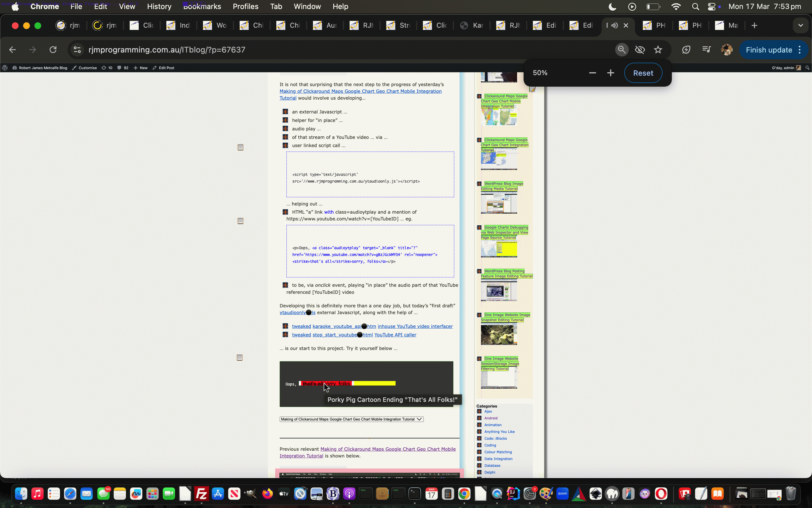The image size is (812, 508).
Task: Click the Finish update button
Action: (769, 50)
